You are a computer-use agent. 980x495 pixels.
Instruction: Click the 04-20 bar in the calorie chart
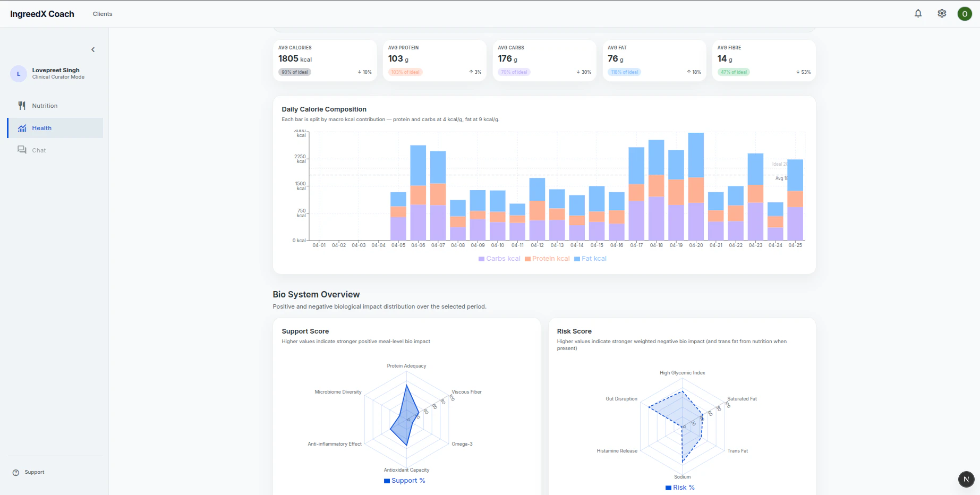(696, 186)
